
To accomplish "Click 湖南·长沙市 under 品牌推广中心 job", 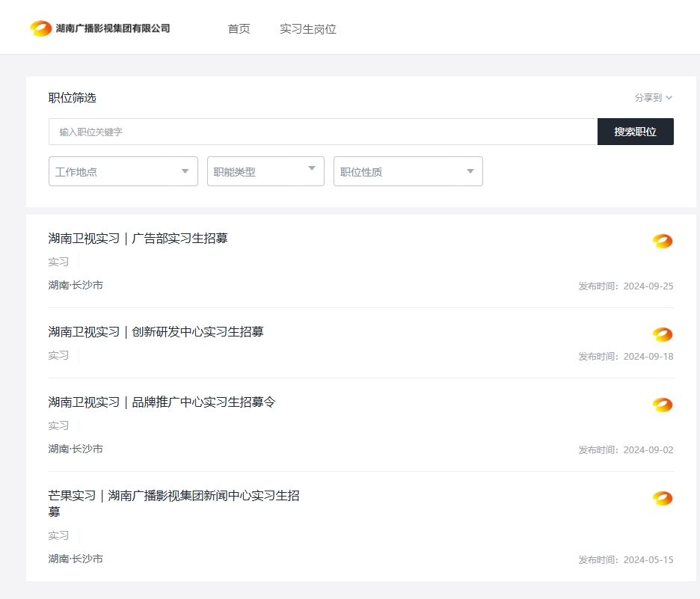I will (x=76, y=449).
